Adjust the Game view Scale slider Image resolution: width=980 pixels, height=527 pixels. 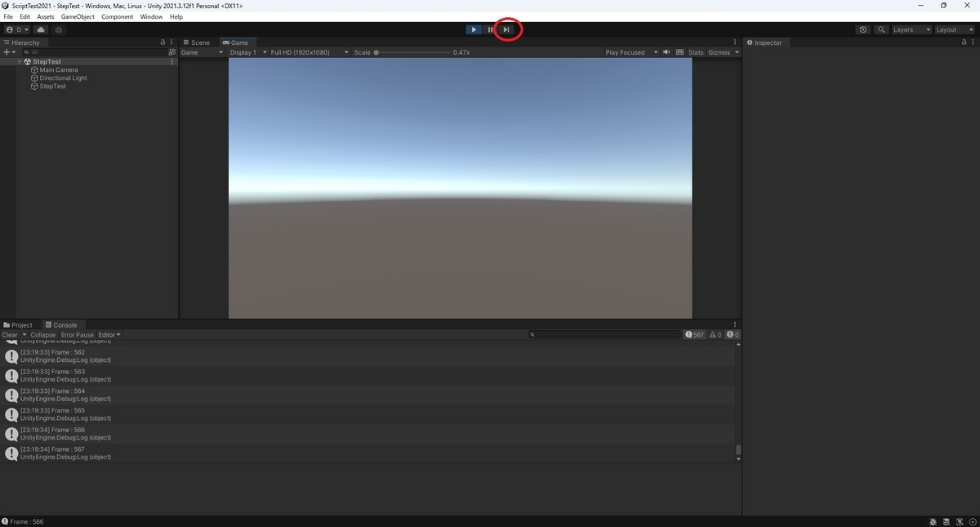pyautogui.click(x=412, y=52)
